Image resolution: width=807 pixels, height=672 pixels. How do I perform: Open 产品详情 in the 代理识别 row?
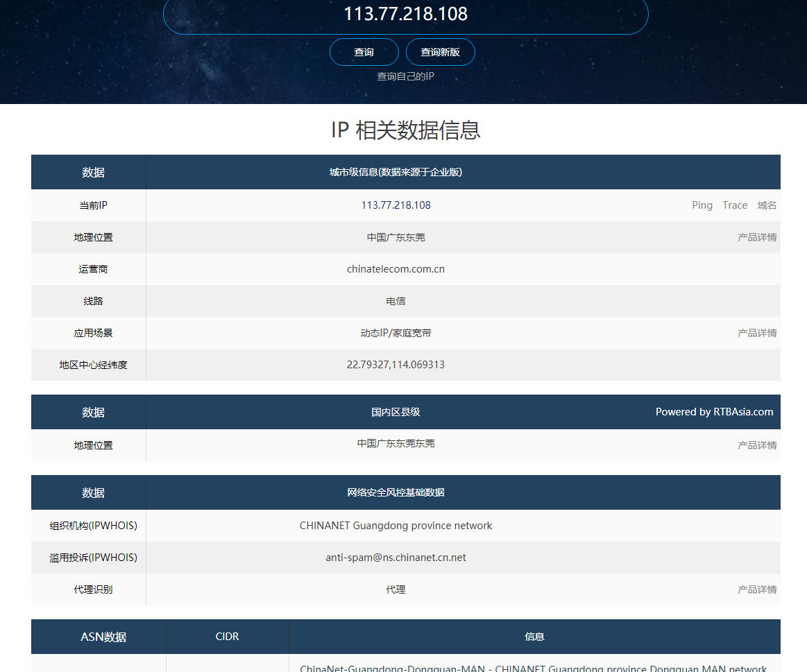click(756, 589)
